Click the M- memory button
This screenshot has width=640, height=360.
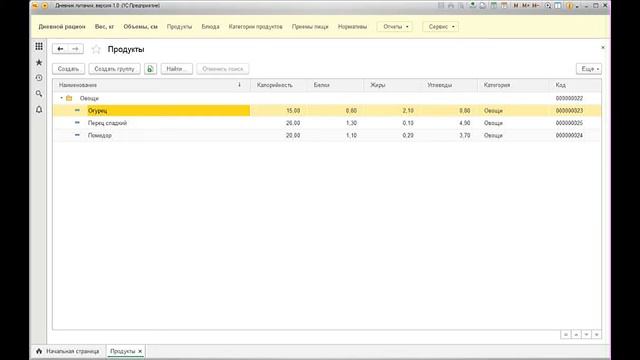536,6
